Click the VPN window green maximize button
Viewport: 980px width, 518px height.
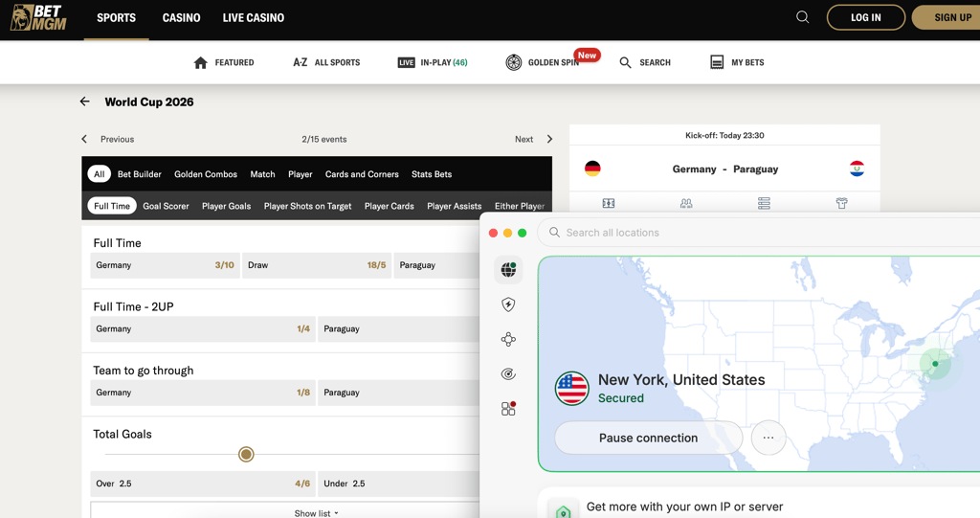pos(523,233)
